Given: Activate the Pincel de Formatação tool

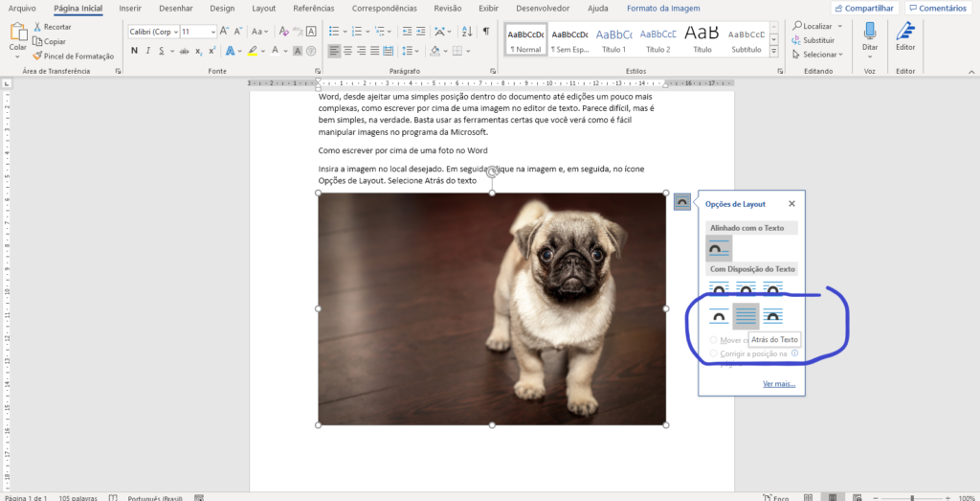Looking at the screenshot, I should pyautogui.click(x=73, y=56).
